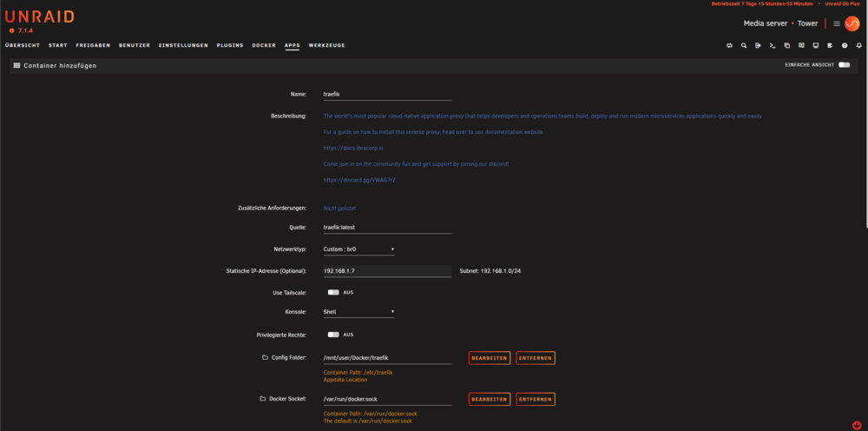Open the docs.ibracorp.io link
The width and height of the screenshot is (868, 431).
(x=354, y=149)
